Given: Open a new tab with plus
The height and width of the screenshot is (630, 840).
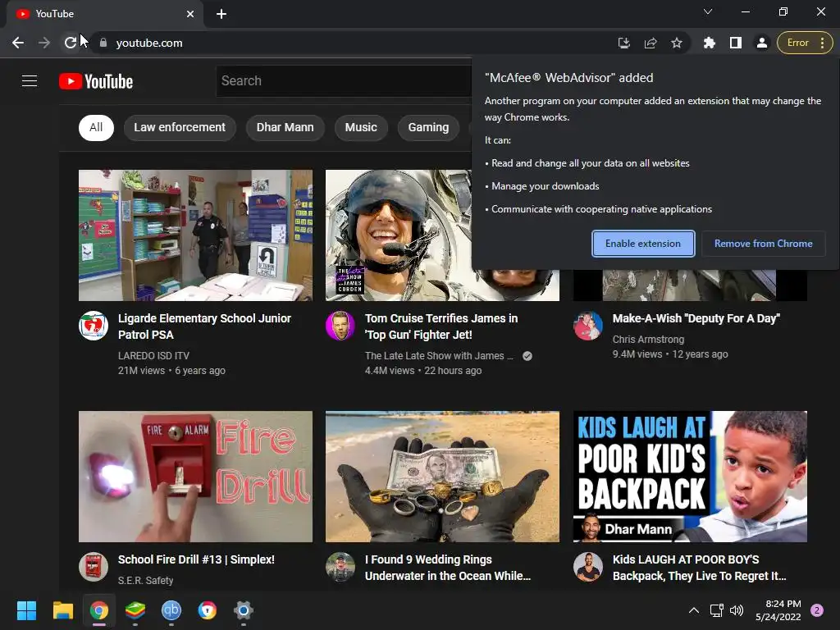Looking at the screenshot, I should pos(221,14).
